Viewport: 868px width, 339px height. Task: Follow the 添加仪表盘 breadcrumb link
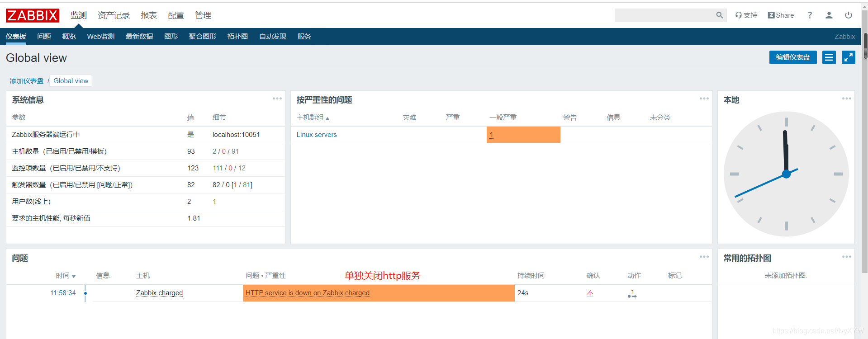(x=27, y=81)
